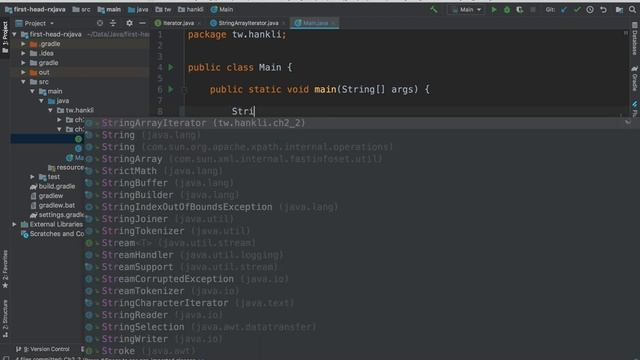Click hankli breadcrumb in navigation bar
This screenshot has width=640, height=360.
(x=191, y=9)
